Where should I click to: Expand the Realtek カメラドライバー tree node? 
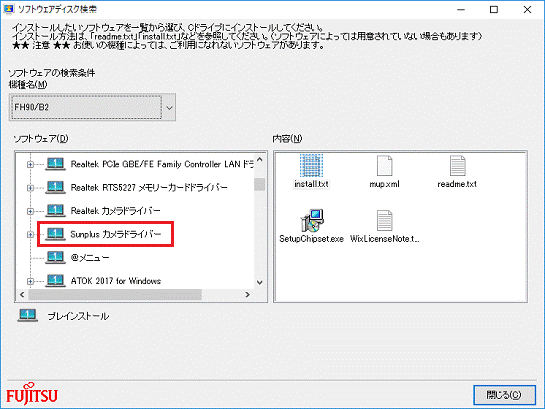point(30,211)
